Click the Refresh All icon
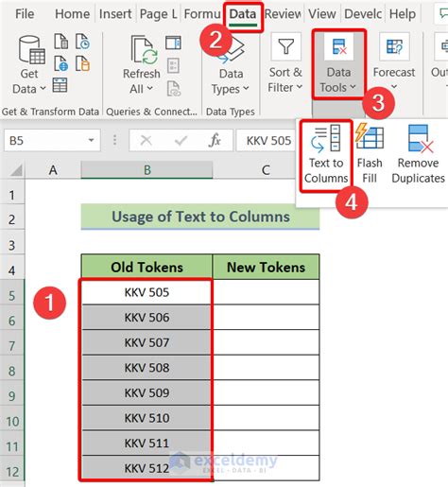The image size is (448, 487). (x=144, y=50)
